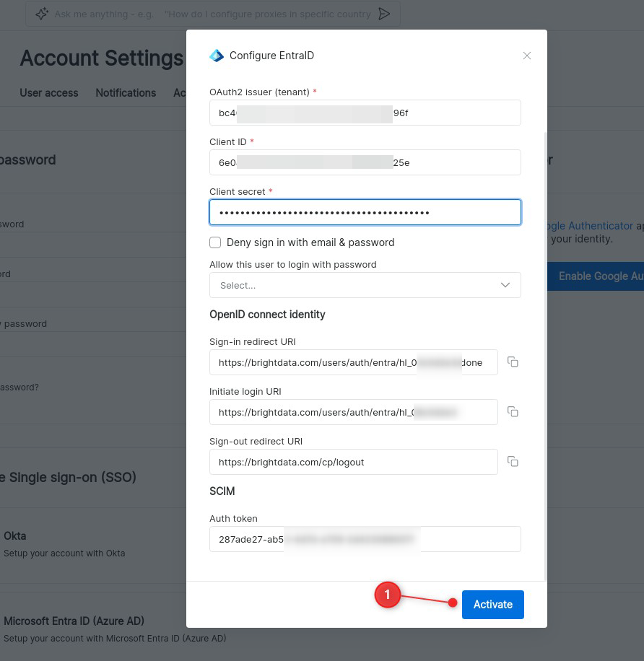Select the Sign-in redirect URI field
Screen dimensions: 644x661
tap(354, 362)
